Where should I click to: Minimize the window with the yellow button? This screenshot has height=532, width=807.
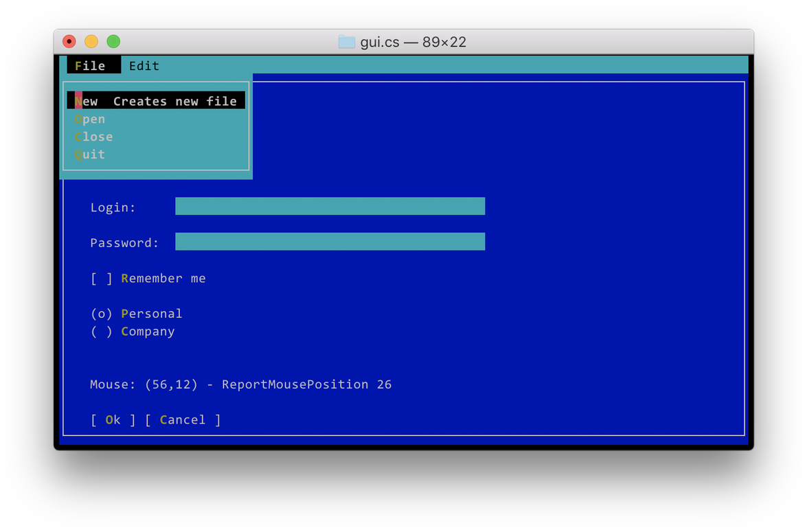[x=91, y=42]
